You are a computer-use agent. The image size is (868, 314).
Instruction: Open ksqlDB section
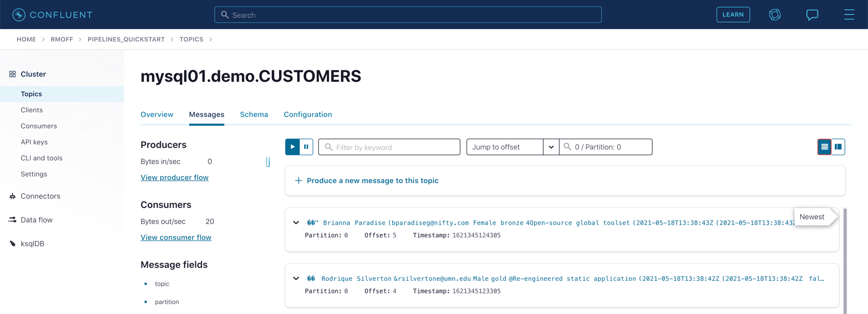point(33,244)
